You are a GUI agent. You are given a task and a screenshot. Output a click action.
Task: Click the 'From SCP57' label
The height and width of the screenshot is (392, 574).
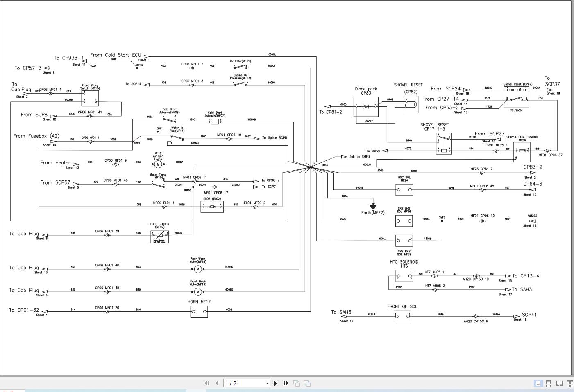coord(55,182)
